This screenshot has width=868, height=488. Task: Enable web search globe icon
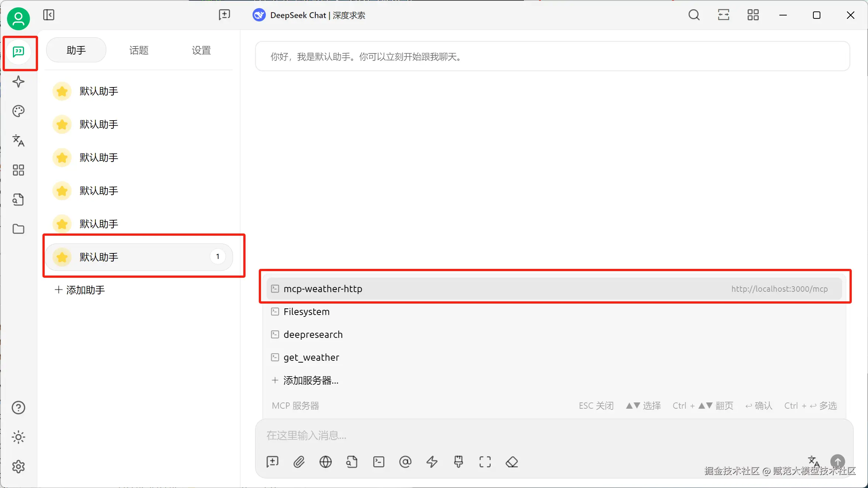326,462
